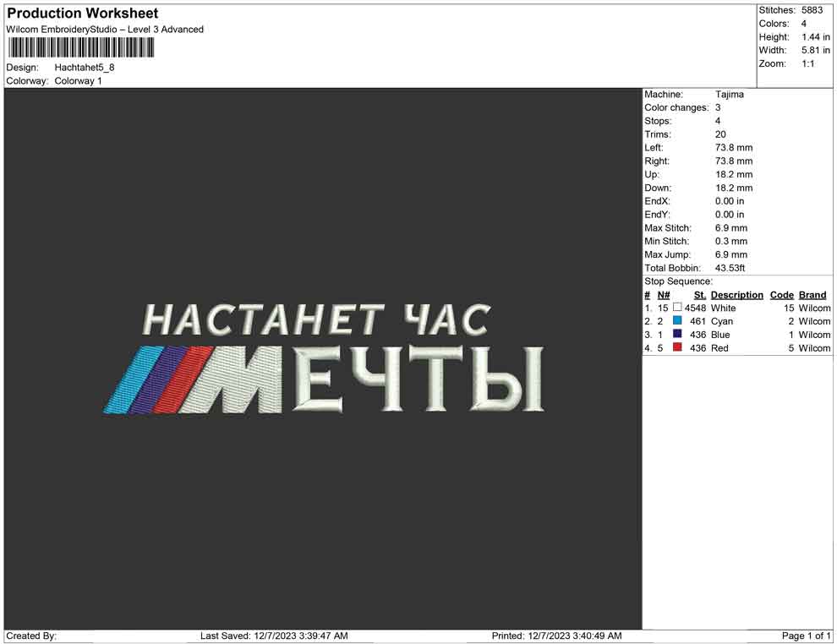Click the 'Left:' label
This screenshot has width=837, height=644.
654,147
